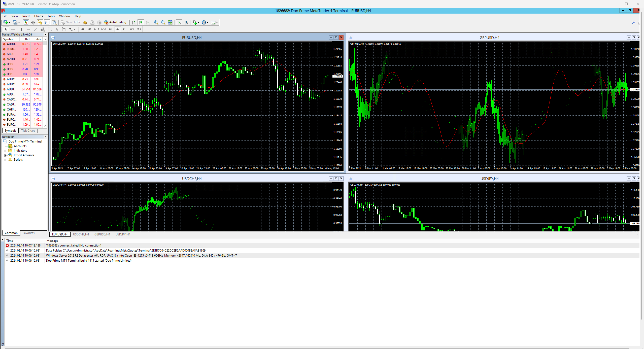The width and height of the screenshot is (644, 349).
Task: Click the 'connect failed' log message
Action: coord(74,246)
